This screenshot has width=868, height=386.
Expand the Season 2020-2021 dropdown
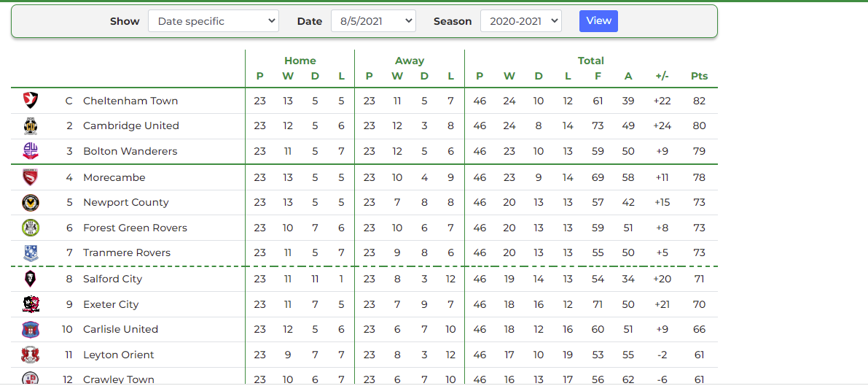pyautogui.click(x=521, y=21)
